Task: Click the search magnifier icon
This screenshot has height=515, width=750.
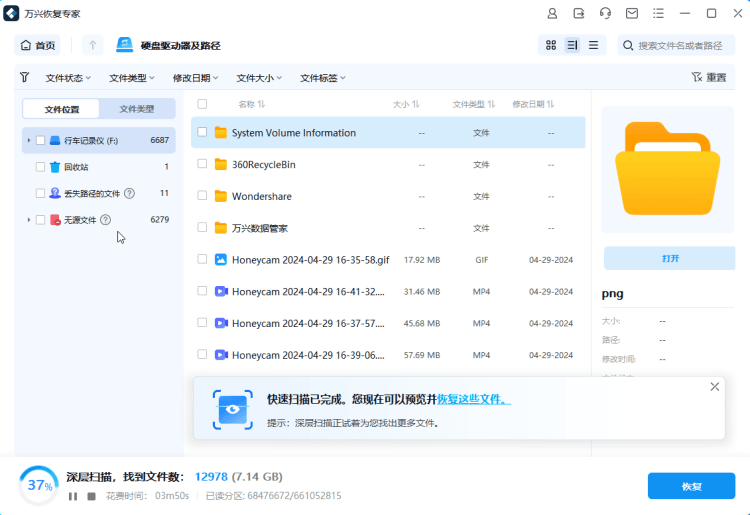Action: (628, 45)
